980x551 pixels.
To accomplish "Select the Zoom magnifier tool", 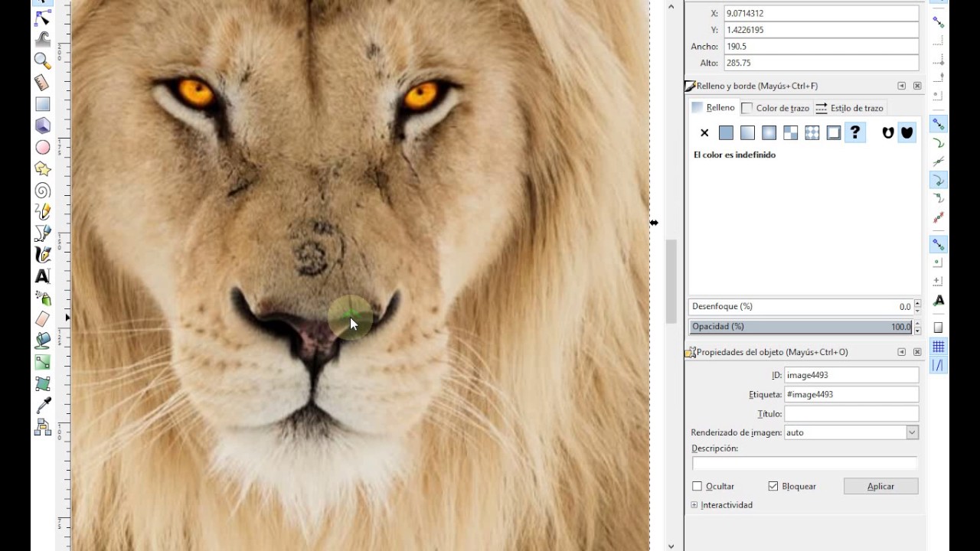I will 43,60.
